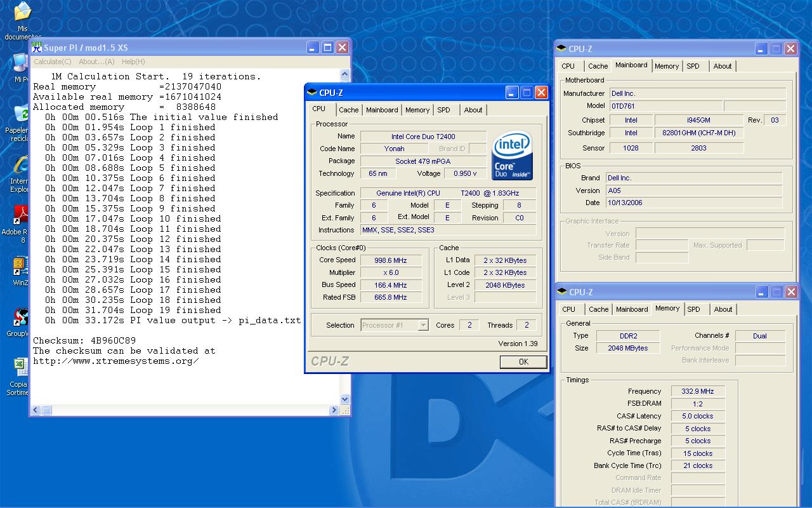Switch to About tab in front CPU-Z
Screen dimensions: 812x508
tap(473, 110)
